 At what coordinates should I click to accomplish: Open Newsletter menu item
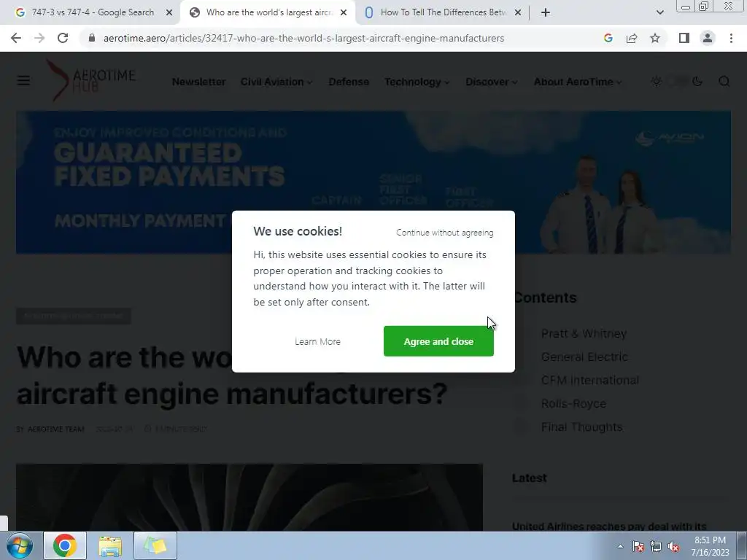click(198, 82)
